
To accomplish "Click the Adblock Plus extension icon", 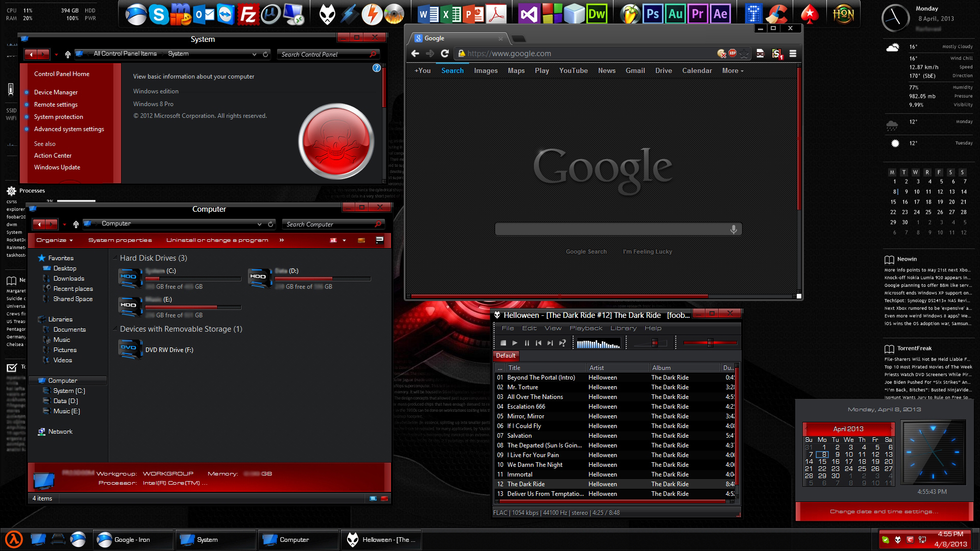I will (732, 53).
